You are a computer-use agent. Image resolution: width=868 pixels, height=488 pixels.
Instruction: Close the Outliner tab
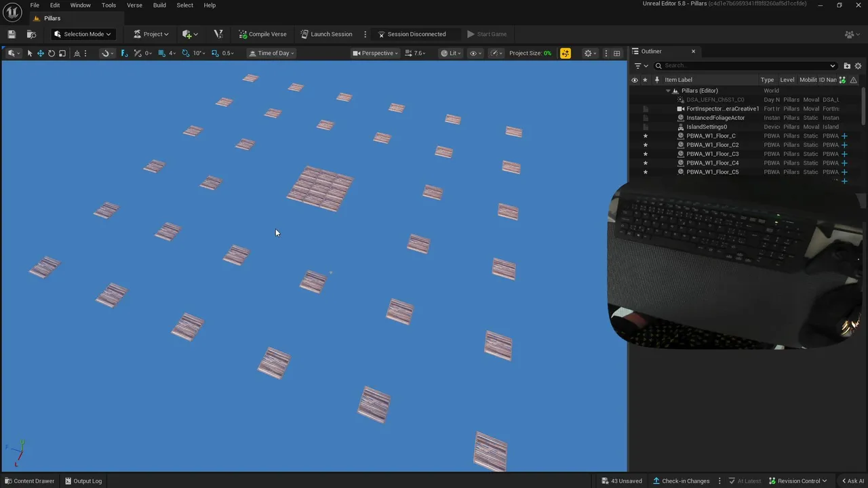(693, 52)
